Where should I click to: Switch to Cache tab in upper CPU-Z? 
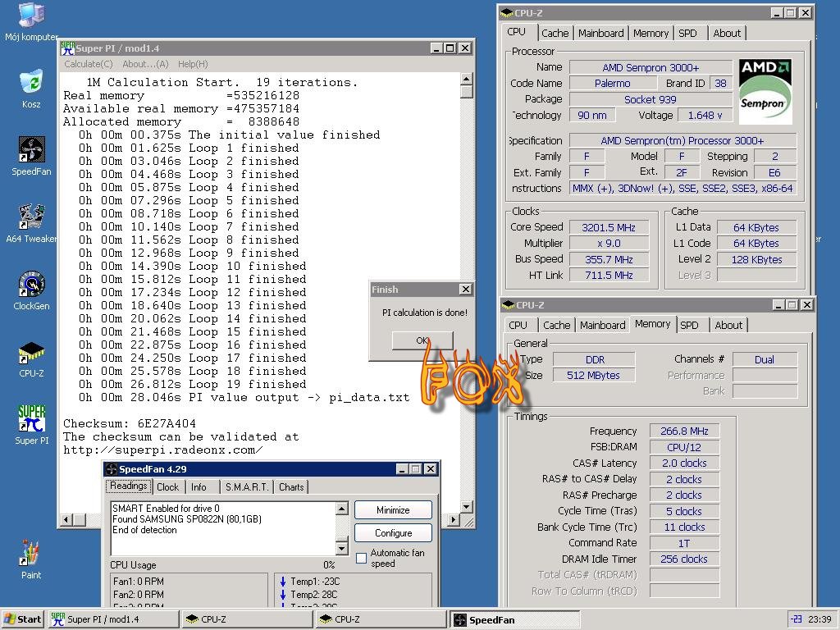tap(555, 33)
